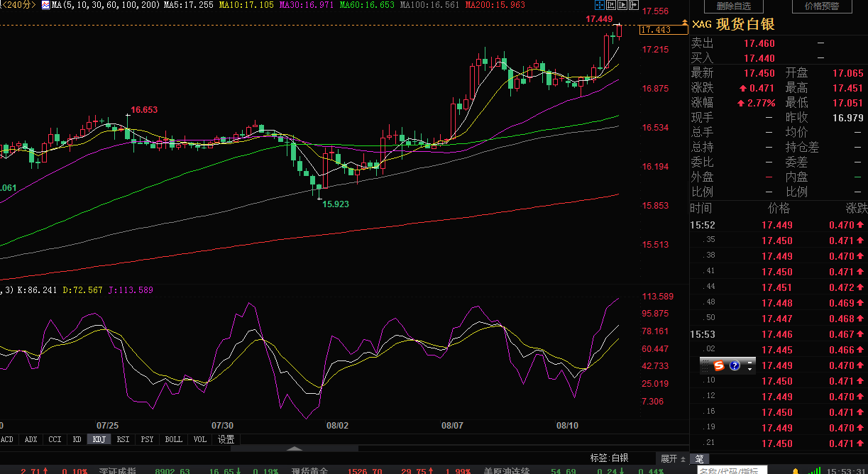The height and width of the screenshot is (474, 868).
Task: Click the 15:52 tick row
Action: click(779, 225)
